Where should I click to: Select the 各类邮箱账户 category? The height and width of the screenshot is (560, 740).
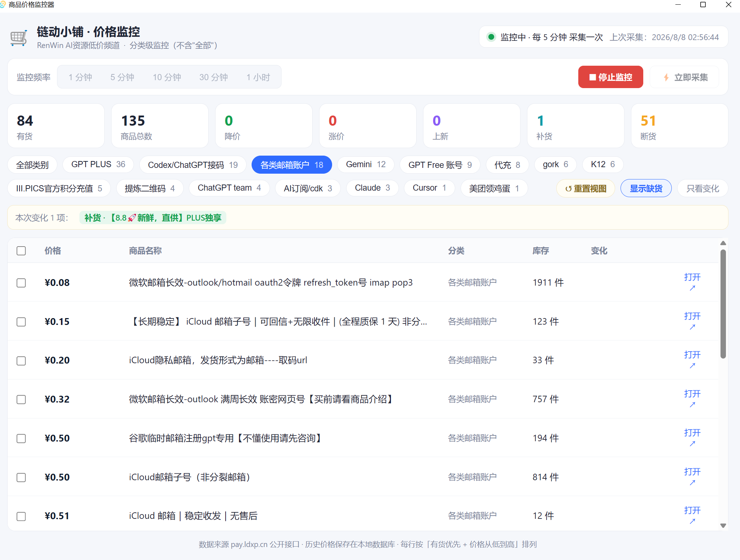(292, 165)
